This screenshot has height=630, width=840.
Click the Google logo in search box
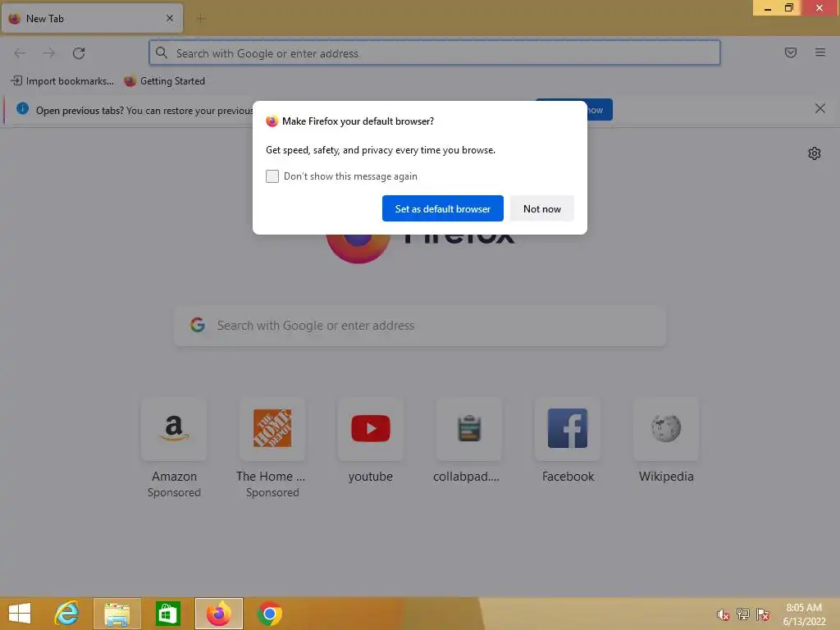(198, 325)
